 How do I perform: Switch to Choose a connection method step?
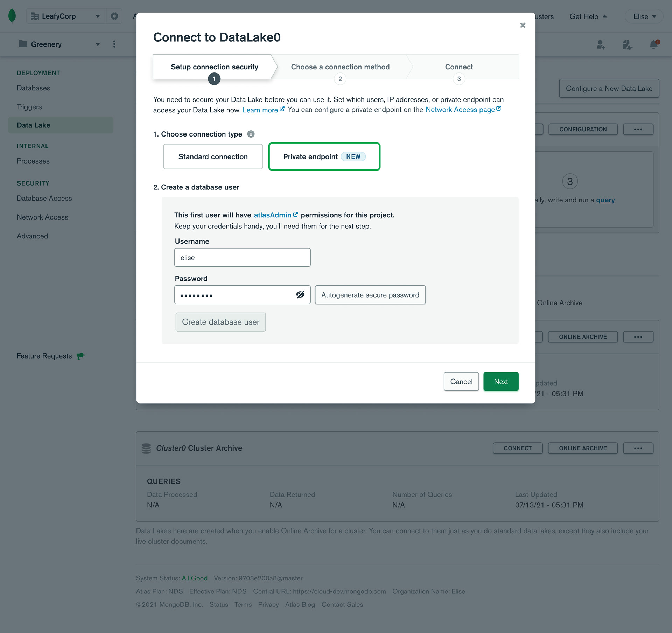pos(340,67)
